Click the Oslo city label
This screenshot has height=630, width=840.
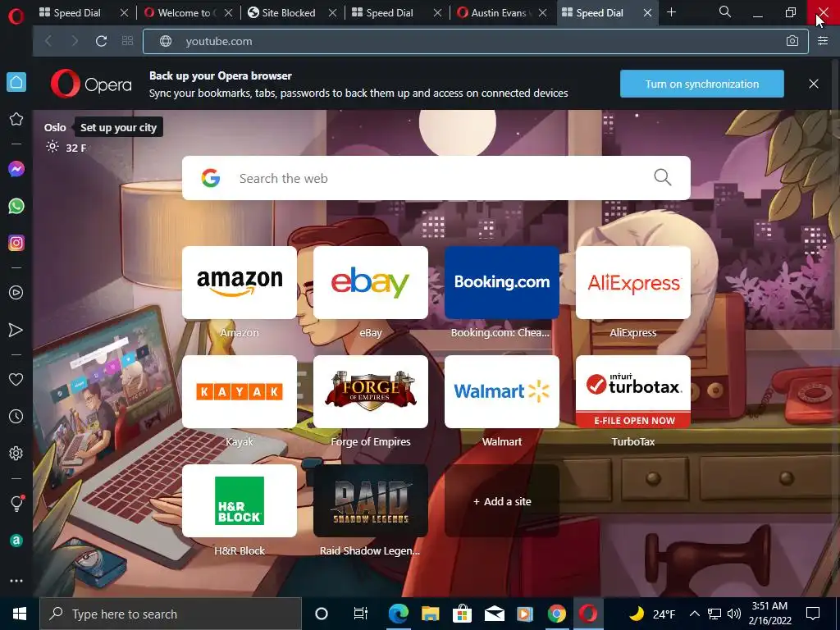(55, 127)
